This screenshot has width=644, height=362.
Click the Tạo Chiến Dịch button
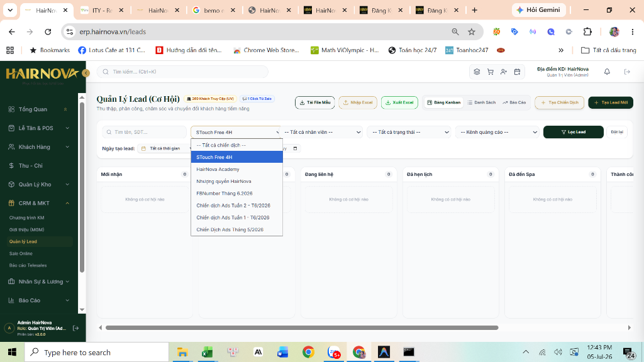[x=559, y=102]
